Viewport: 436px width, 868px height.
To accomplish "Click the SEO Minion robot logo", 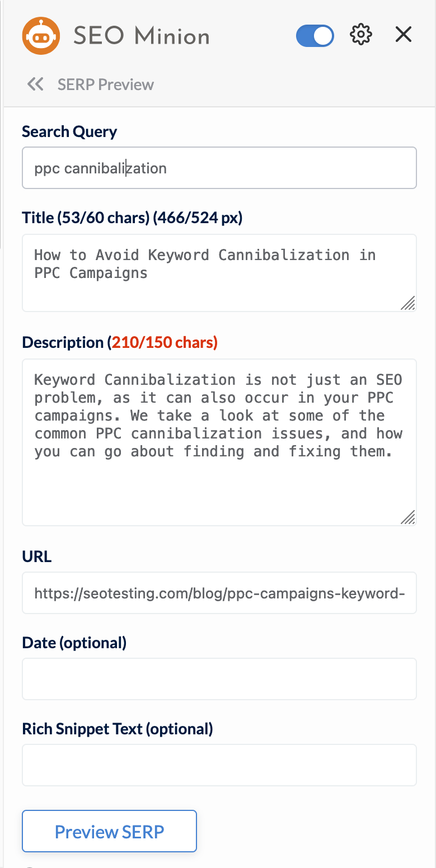I will click(x=41, y=36).
